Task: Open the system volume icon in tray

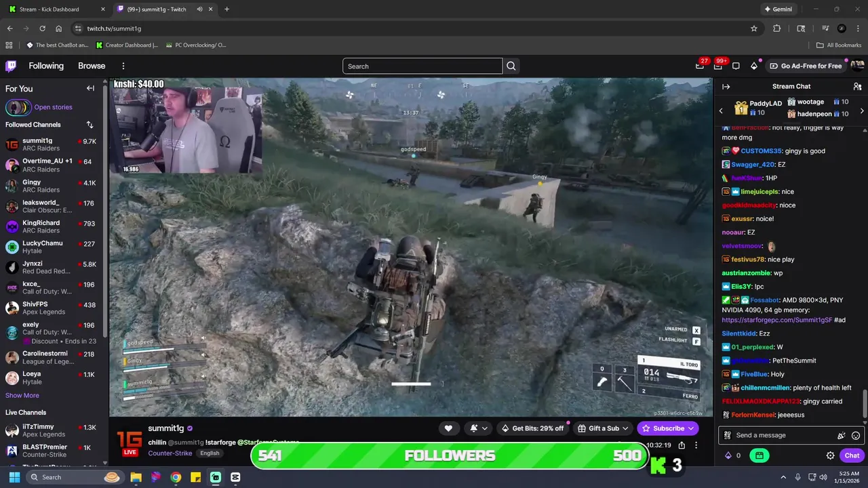Action: 823,477
